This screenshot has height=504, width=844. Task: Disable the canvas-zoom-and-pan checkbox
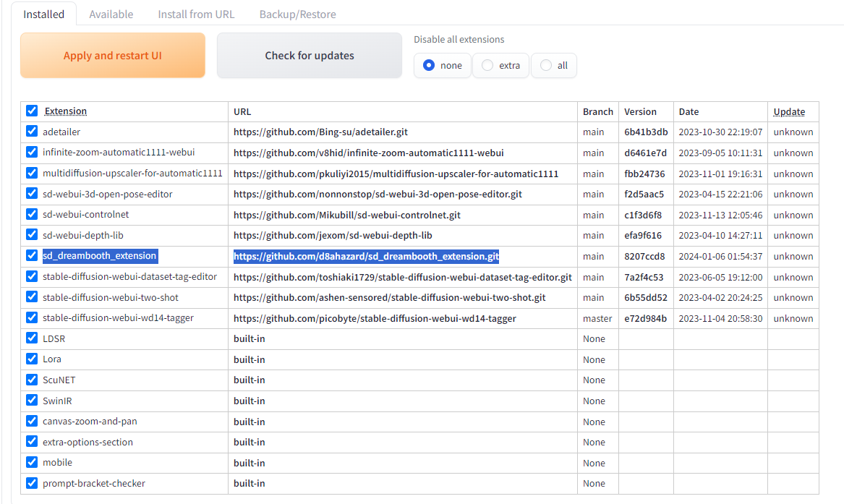(32, 421)
